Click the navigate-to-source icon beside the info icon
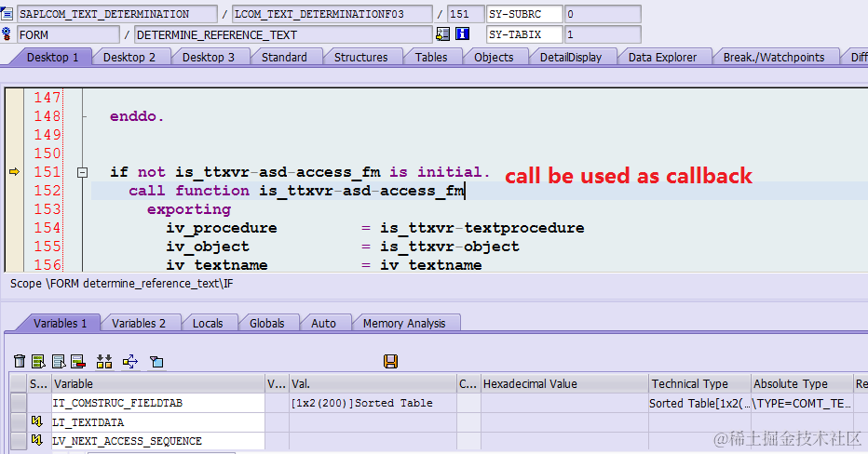The height and width of the screenshot is (454, 868). (x=443, y=34)
